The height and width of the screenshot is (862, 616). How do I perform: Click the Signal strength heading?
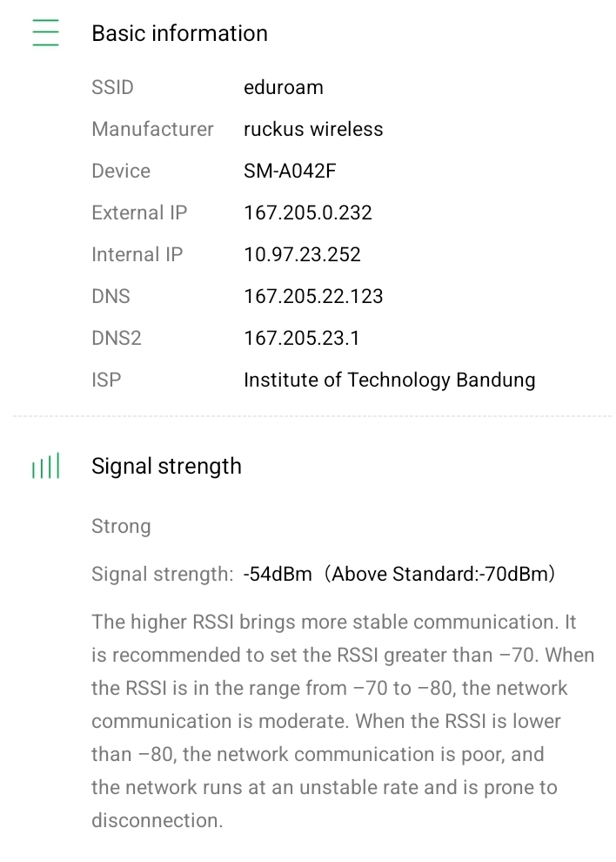[x=166, y=466]
